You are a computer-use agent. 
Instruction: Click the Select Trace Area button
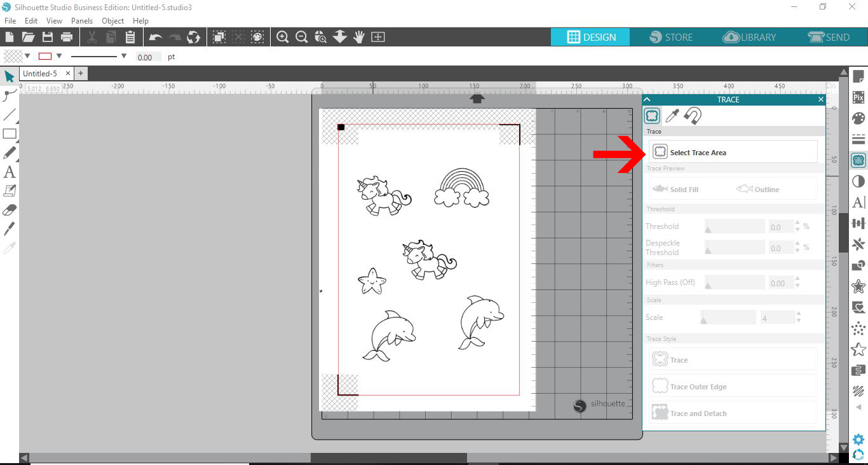[x=733, y=152]
